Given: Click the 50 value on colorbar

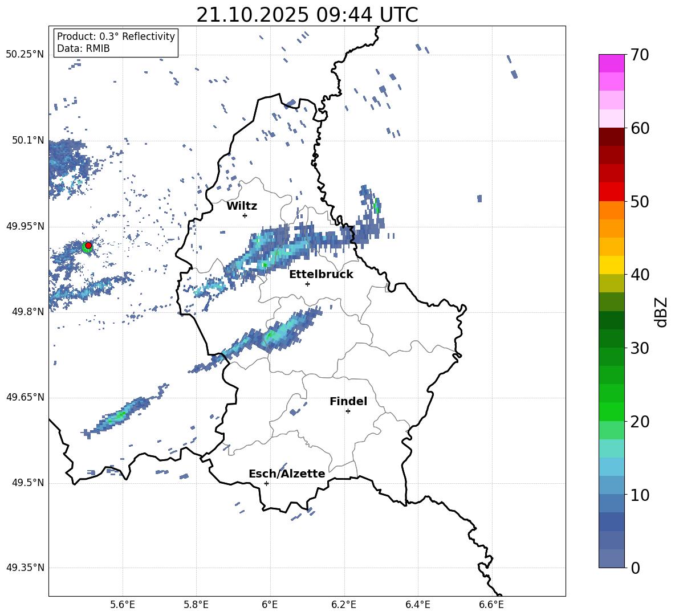Looking at the screenshot, I should 639,202.
